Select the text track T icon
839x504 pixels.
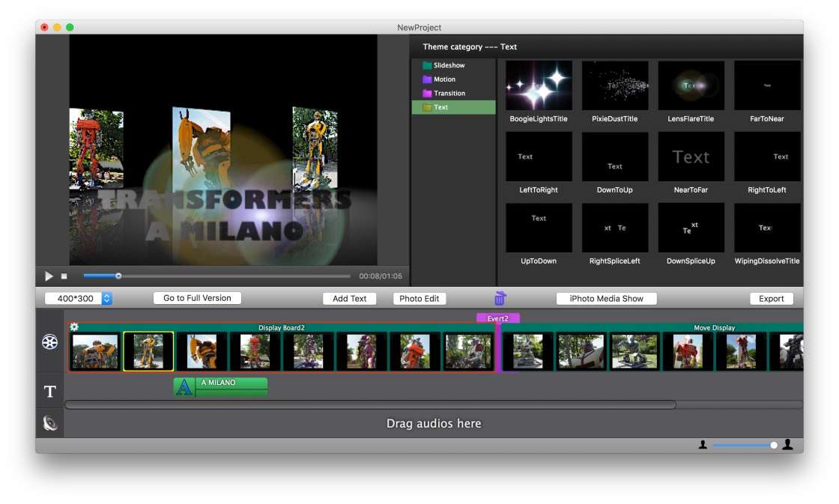50,392
